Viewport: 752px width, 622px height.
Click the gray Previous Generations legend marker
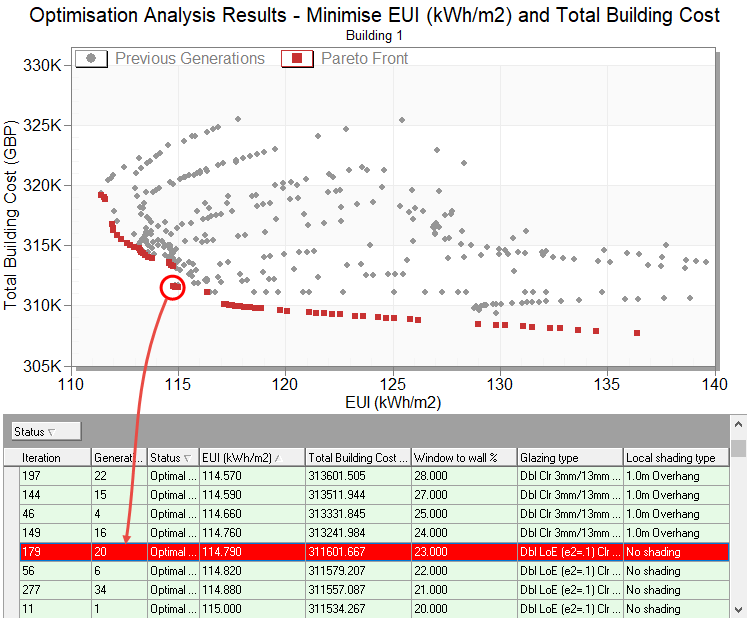pyautogui.click(x=92, y=58)
